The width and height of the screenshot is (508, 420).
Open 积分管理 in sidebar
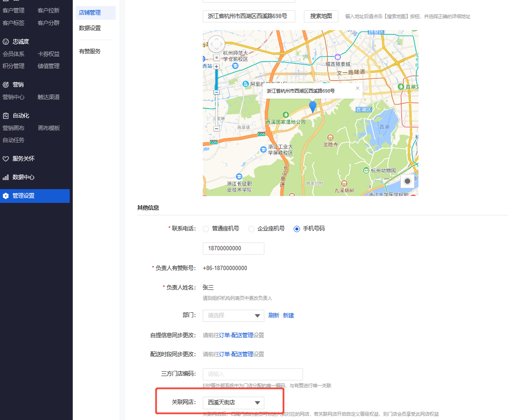pos(14,66)
